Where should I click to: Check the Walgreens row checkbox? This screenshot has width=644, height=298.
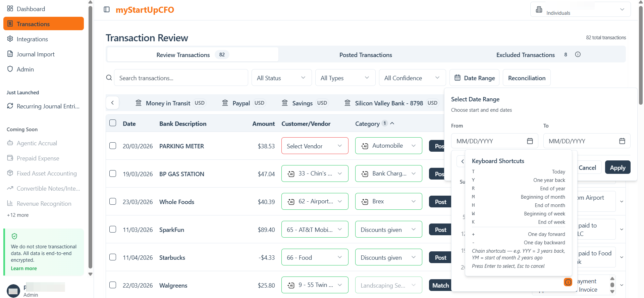[113, 285]
